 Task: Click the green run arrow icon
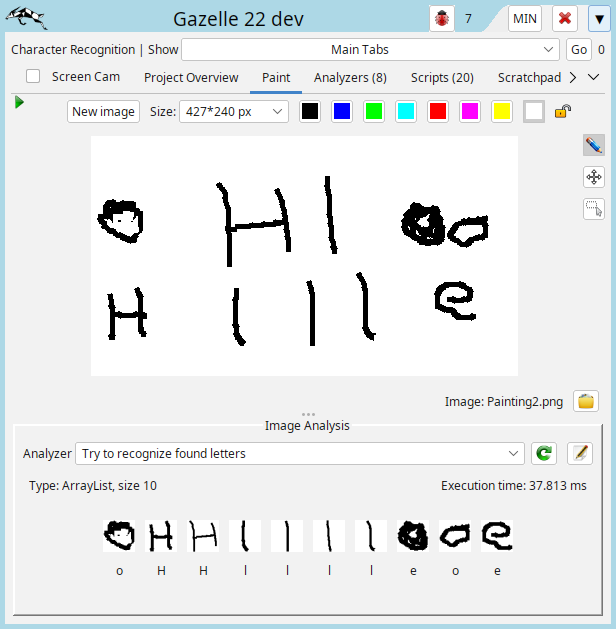20,102
